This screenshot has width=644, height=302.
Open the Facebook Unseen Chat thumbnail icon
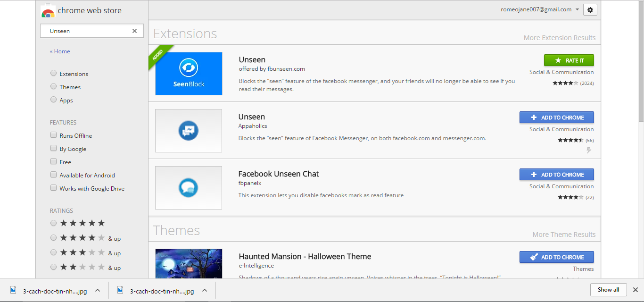pyautogui.click(x=189, y=188)
